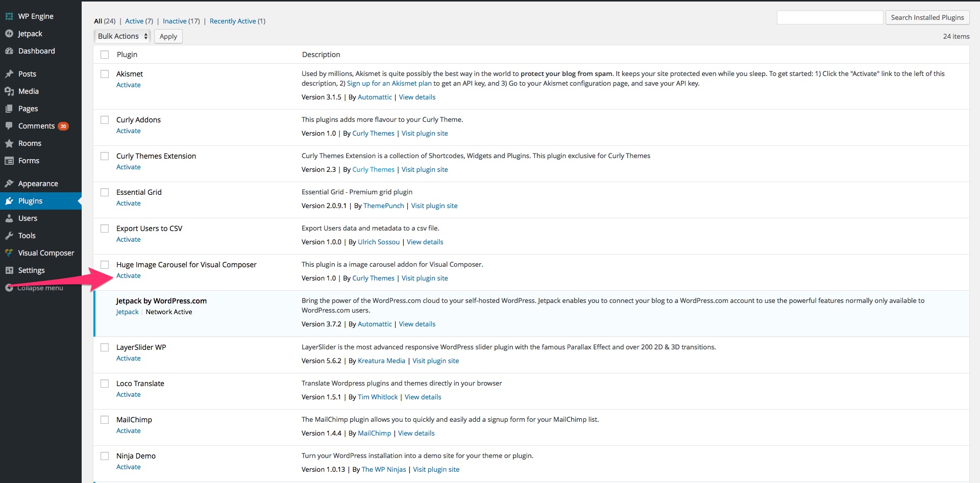980x483 pixels.
Task: Show All (24) plugins
Action: tap(105, 21)
